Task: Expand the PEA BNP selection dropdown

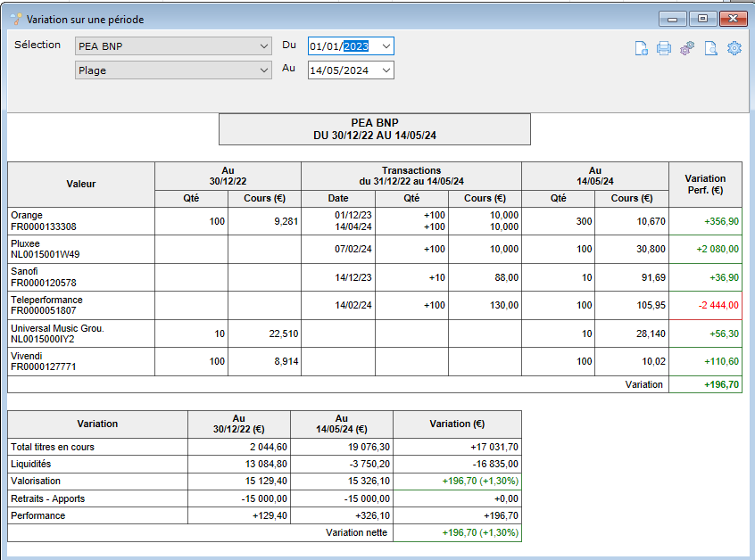Action: (x=263, y=46)
